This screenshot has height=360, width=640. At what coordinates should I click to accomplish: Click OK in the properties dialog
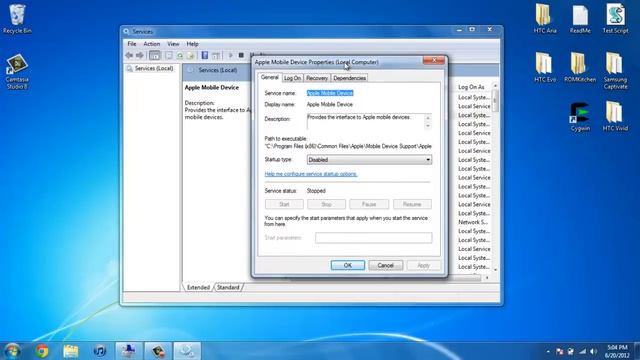[347, 265]
